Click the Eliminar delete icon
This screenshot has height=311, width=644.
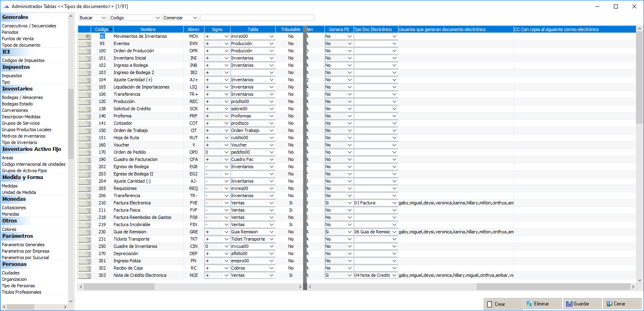(529, 304)
